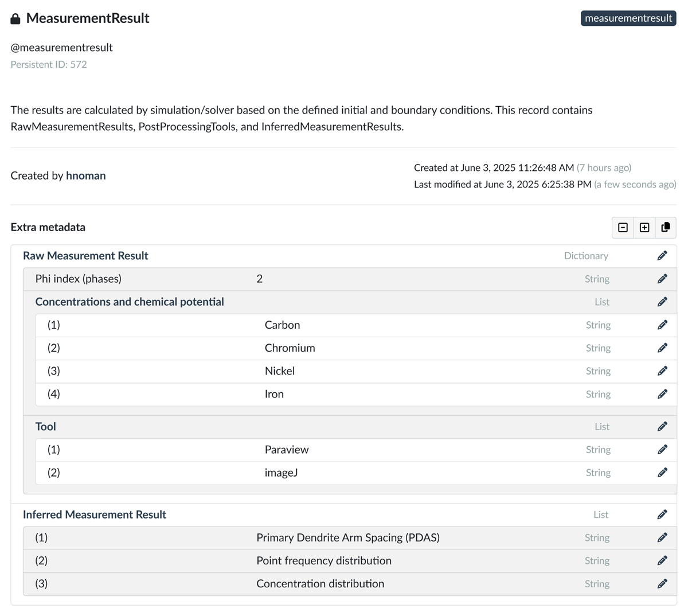Click the measurementresult type badge
The image size is (688, 616).
[x=628, y=18]
